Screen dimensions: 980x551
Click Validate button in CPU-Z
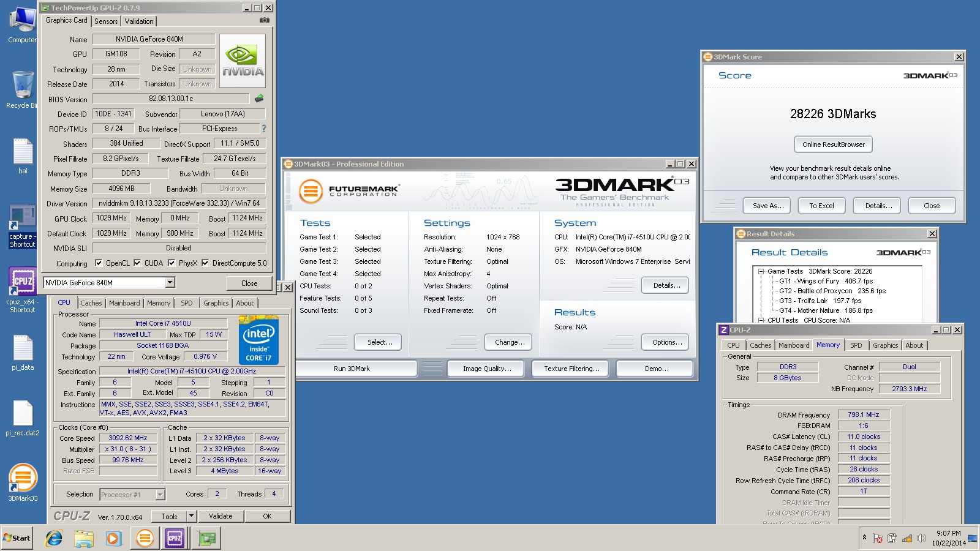(221, 516)
